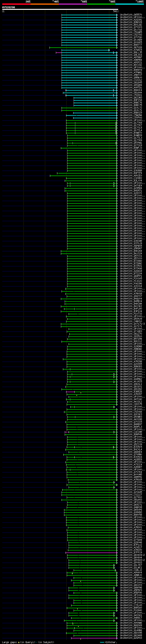Pick the UniRef100_Q8RWJ0 label
This screenshot has height=644, width=146.
(131, 77)
